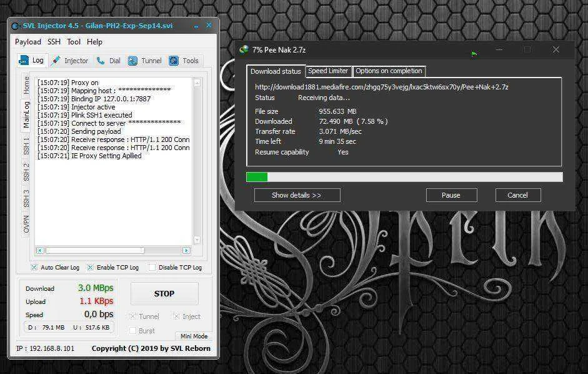Switch to the Speed Limiter tab

tap(328, 71)
